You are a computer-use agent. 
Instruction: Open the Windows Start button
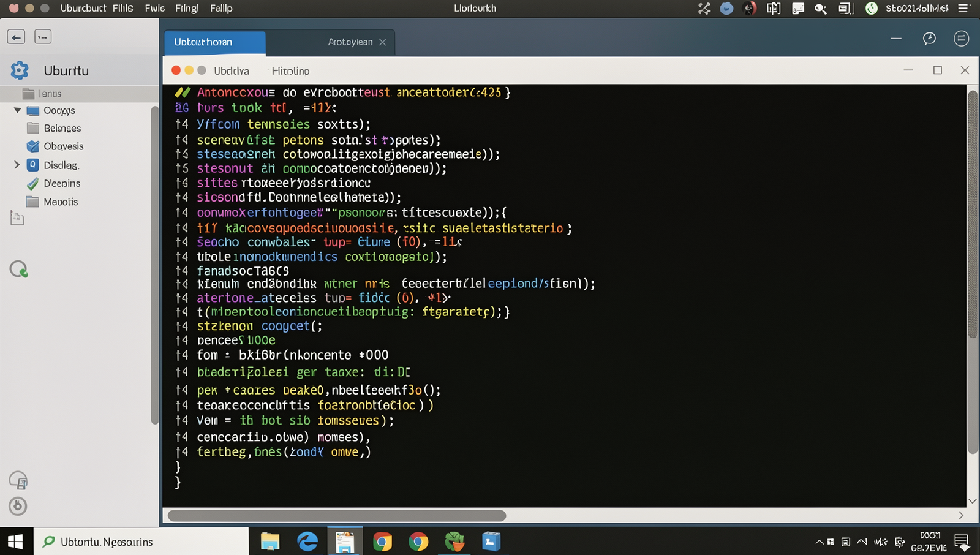(15, 542)
